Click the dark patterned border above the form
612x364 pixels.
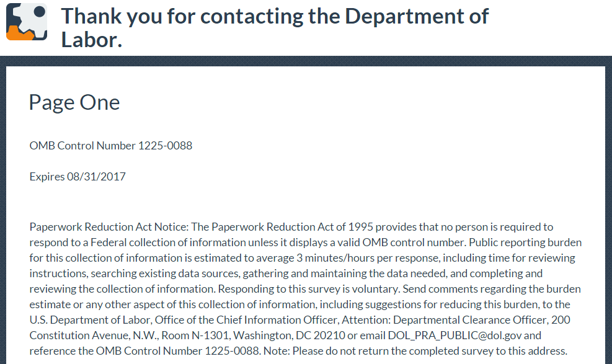(x=306, y=61)
